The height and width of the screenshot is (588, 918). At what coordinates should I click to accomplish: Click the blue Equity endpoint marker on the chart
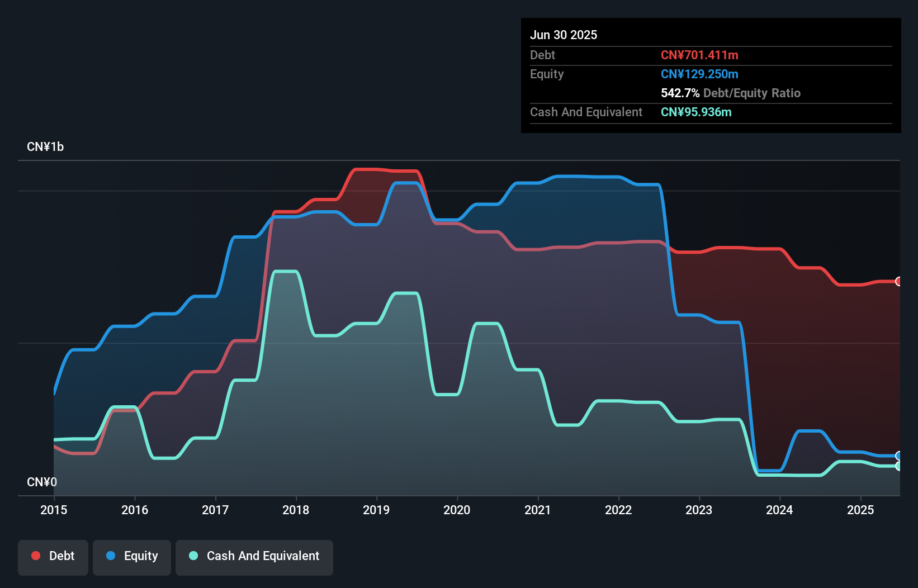pyautogui.click(x=898, y=456)
